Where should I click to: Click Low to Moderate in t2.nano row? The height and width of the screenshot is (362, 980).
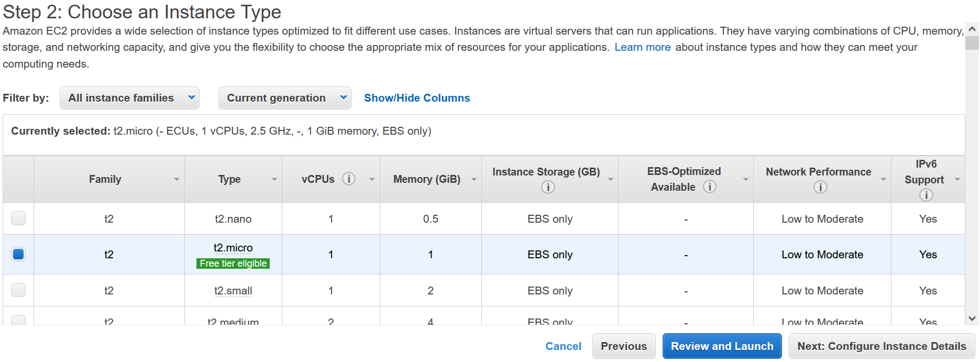click(x=822, y=219)
